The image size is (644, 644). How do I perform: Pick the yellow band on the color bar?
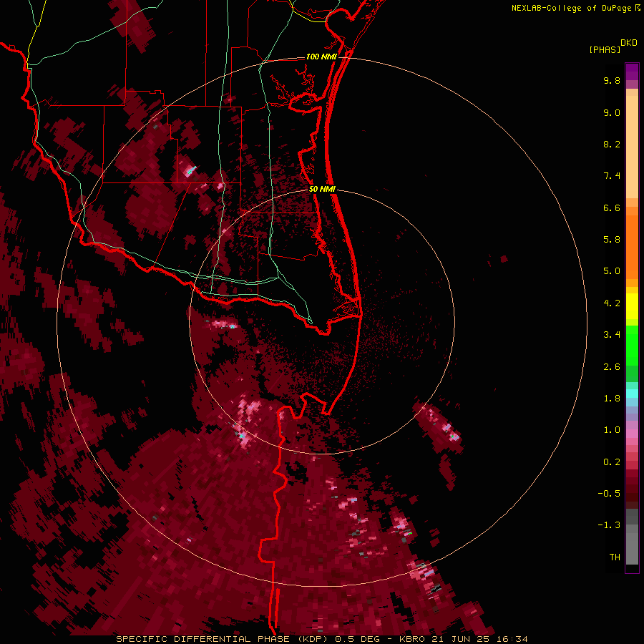632,306
